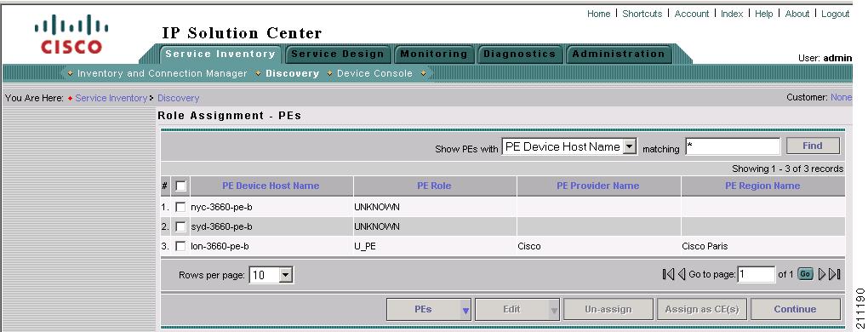Focus the matching search text field

(x=733, y=146)
